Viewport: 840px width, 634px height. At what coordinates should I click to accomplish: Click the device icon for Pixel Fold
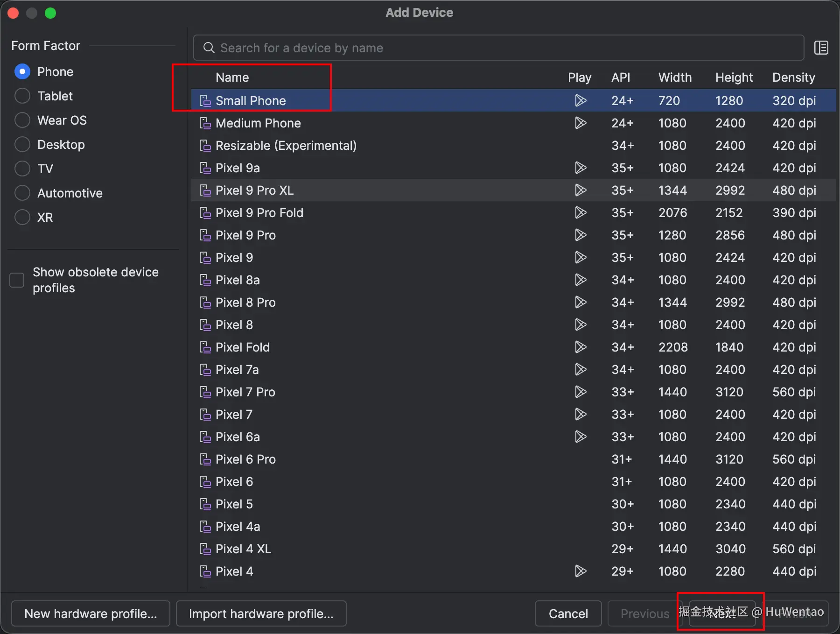click(x=205, y=347)
